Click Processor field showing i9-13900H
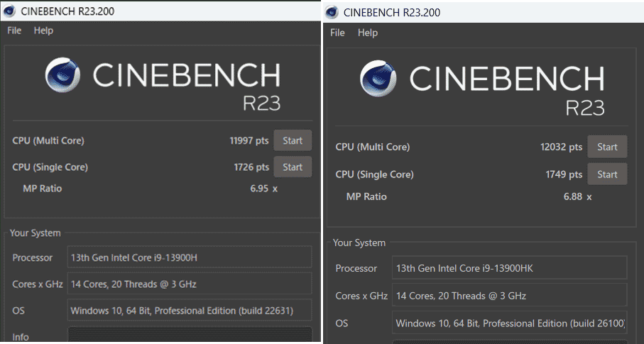 tap(190, 257)
